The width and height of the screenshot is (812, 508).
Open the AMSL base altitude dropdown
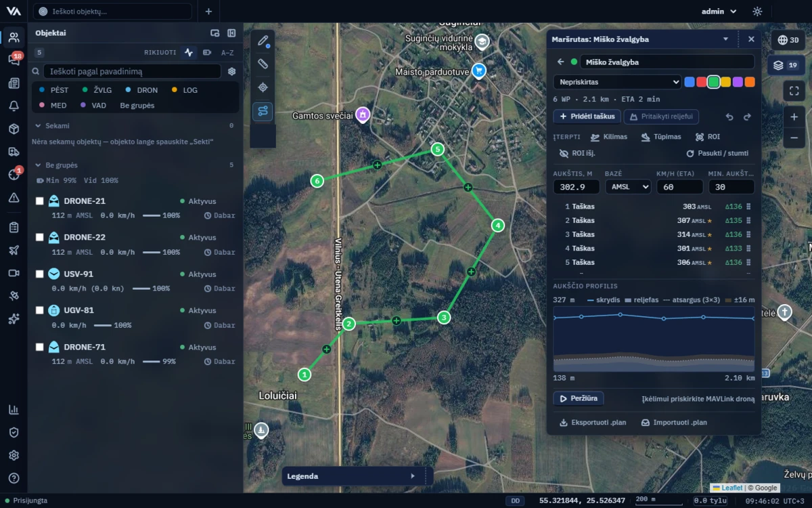point(628,187)
